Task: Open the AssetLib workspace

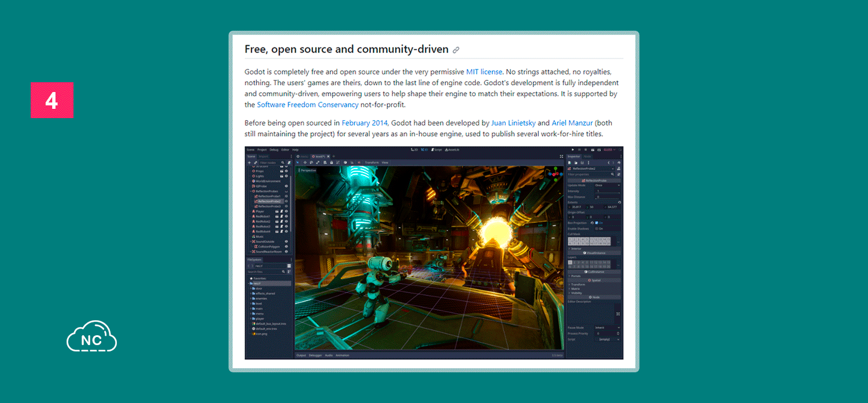Action: 452,149
